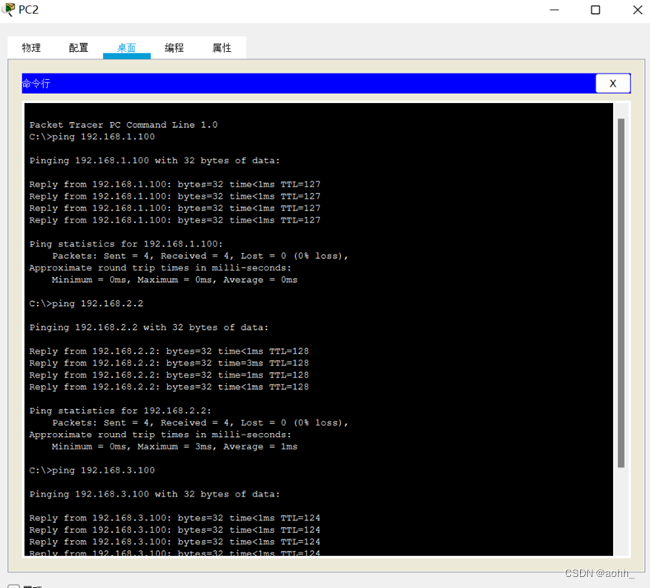Open the 编程 (Programming) tab
Screen dimensions: 650x588
[174, 48]
